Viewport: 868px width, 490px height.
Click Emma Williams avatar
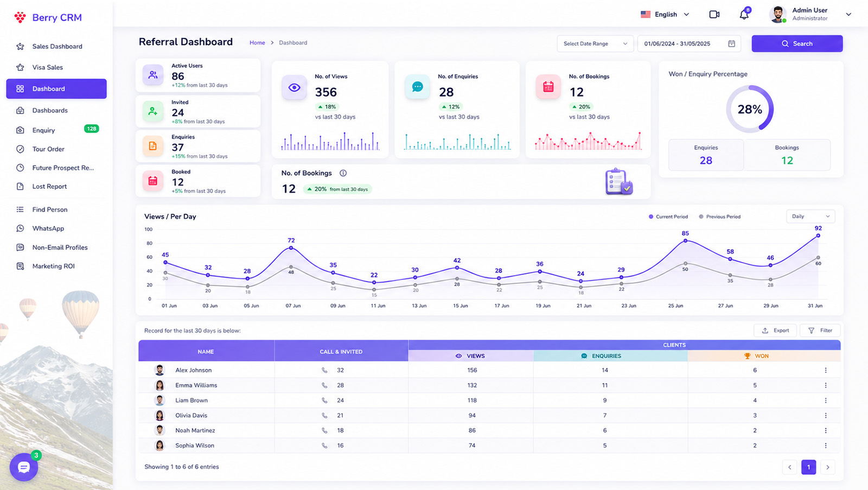159,385
